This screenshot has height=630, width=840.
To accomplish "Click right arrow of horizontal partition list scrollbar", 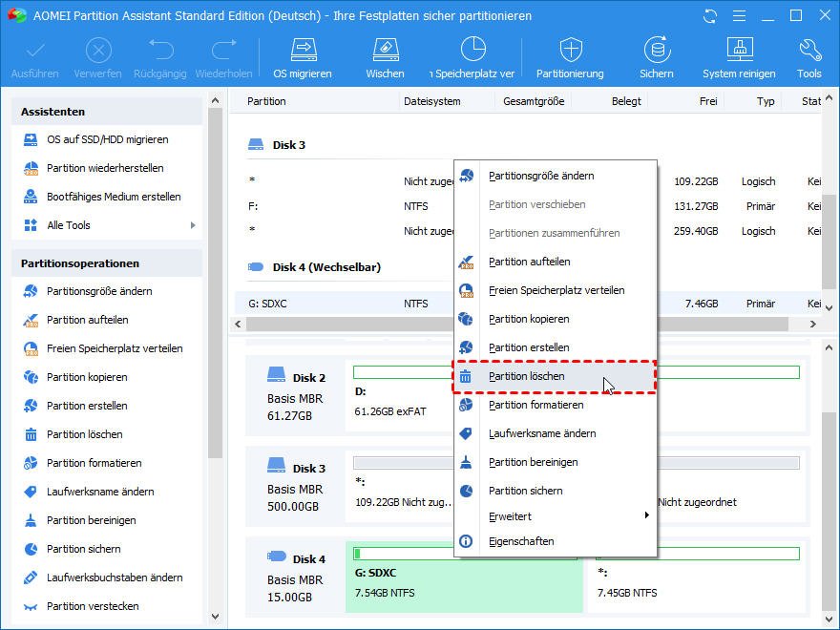I will point(812,325).
